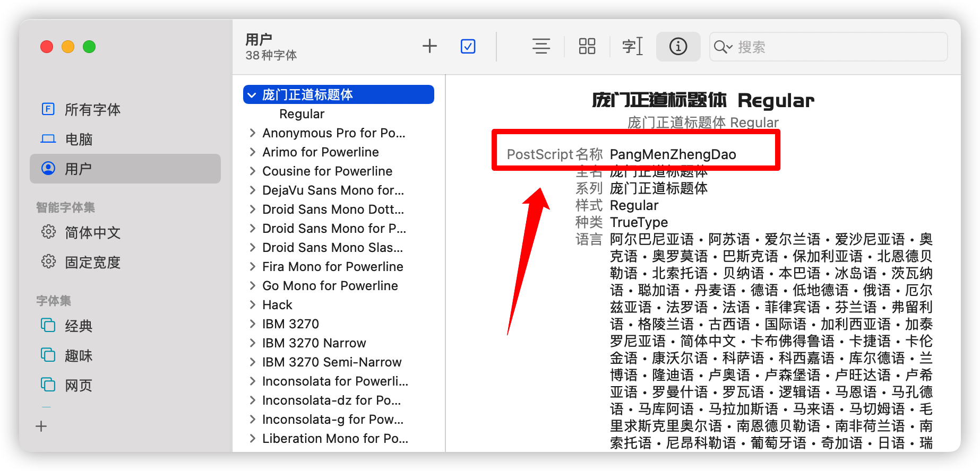The image size is (980, 471).
Task: Add a new collection with bottom plus button
Action: (41, 426)
